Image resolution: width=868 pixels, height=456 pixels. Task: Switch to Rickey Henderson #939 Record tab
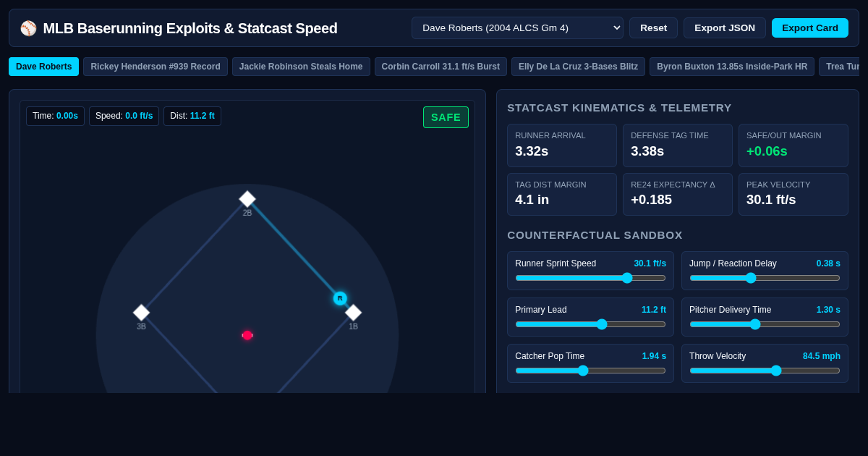pyautogui.click(x=156, y=67)
